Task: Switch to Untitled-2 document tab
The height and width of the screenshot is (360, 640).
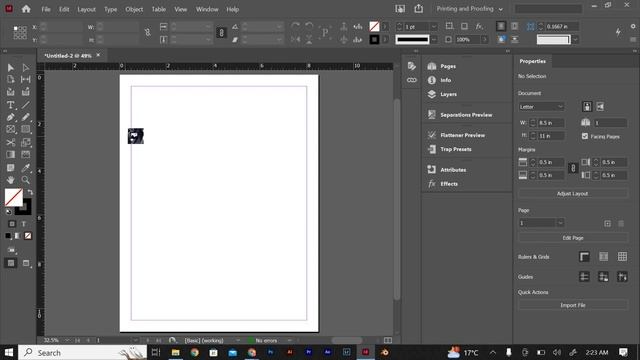Action: [68, 56]
